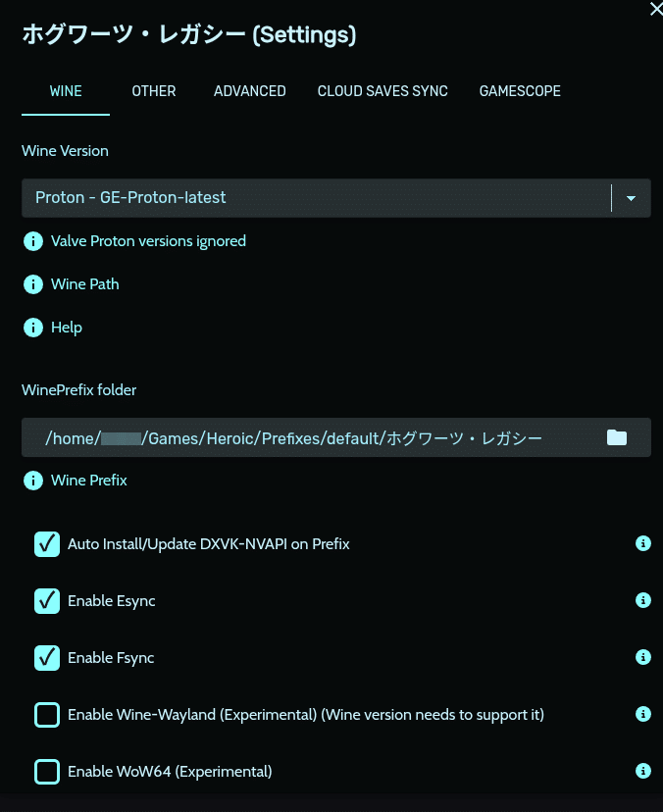Open the ADVANCED settings tab
Image resolution: width=663 pixels, height=812 pixels.
(249, 91)
